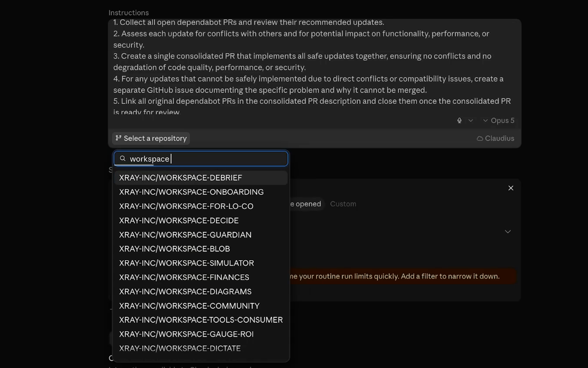Viewport: 588px width, 368px height.
Task: Choose XRAY-INC/WORKSPACE-DICTATE at list bottom
Action: 201,348
